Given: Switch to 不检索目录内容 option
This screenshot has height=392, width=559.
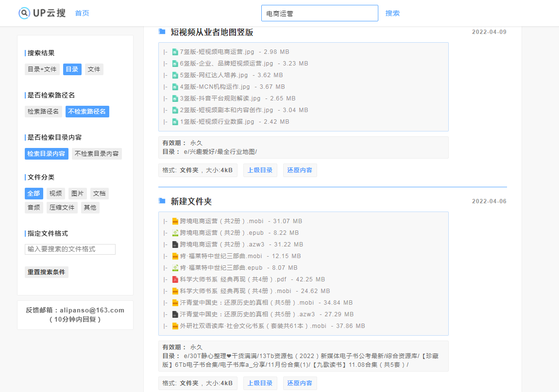Looking at the screenshot, I should [97, 154].
